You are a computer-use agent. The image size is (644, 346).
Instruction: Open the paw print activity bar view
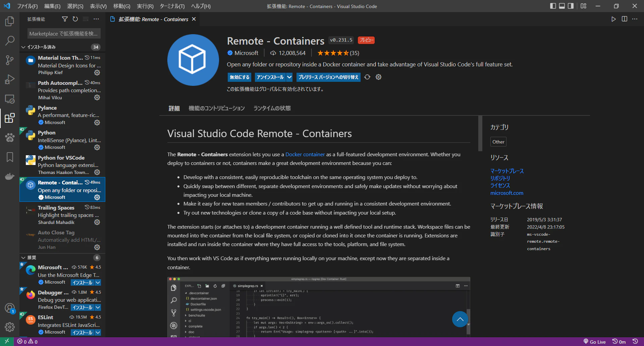(10, 137)
